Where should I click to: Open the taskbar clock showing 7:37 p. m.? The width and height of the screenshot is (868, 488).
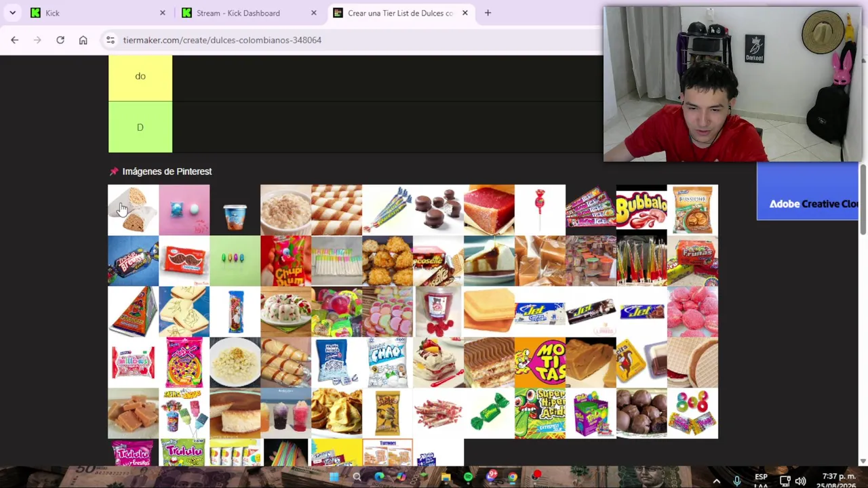(x=838, y=481)
